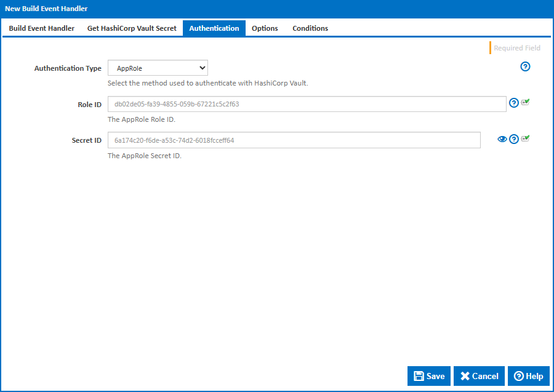Click the help icon beside Role ID
Viewport: 554px width, 392px height.
514,103
